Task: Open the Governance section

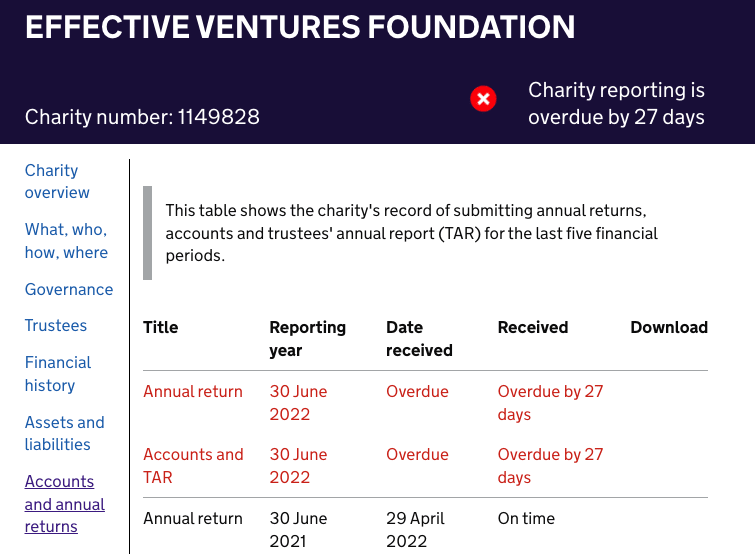Action: click(69, 290)
